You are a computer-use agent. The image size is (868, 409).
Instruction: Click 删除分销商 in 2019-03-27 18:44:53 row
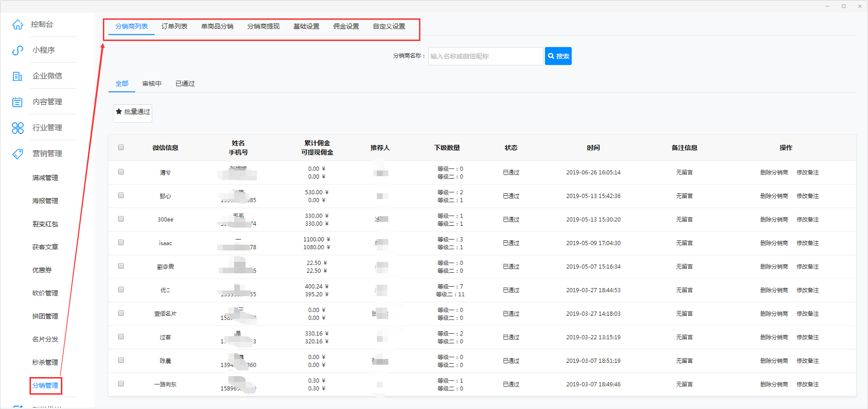coord(774,290)
